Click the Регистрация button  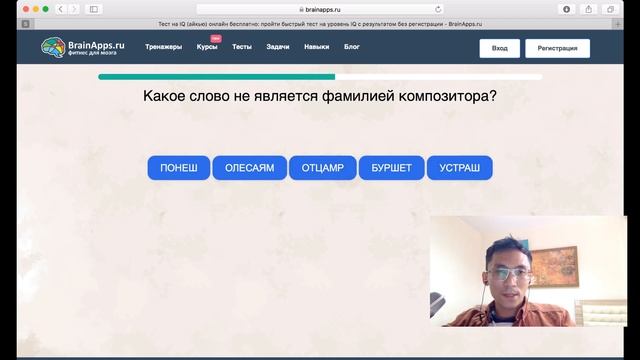coord(558,48)
